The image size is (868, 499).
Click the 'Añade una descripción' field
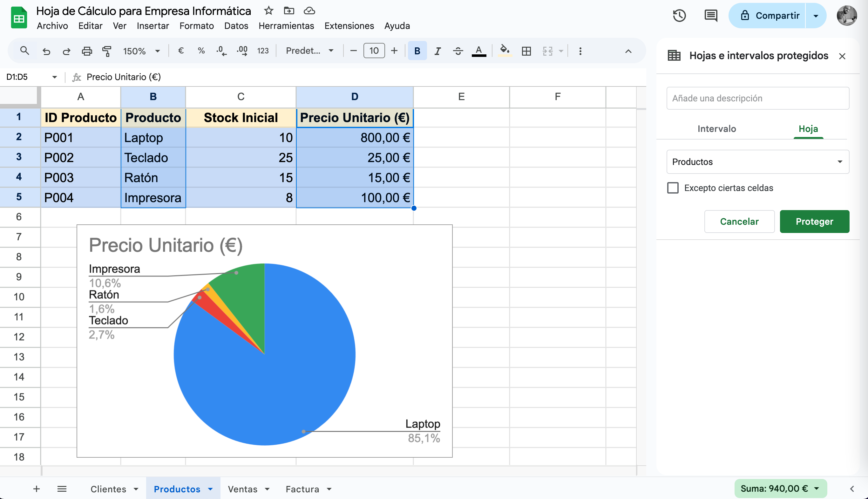click(x=757, y=98)
